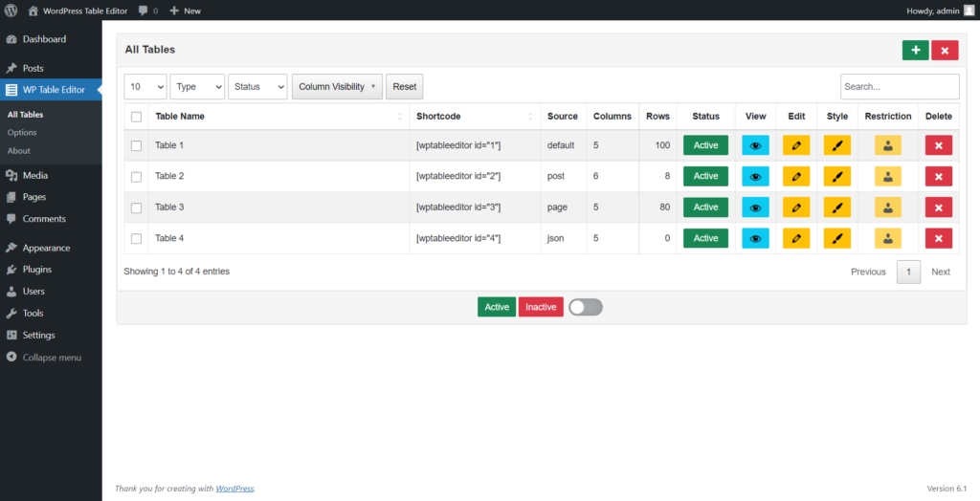View Table 2 with the eye icon

pyautogui.click(x=756, y=176)
